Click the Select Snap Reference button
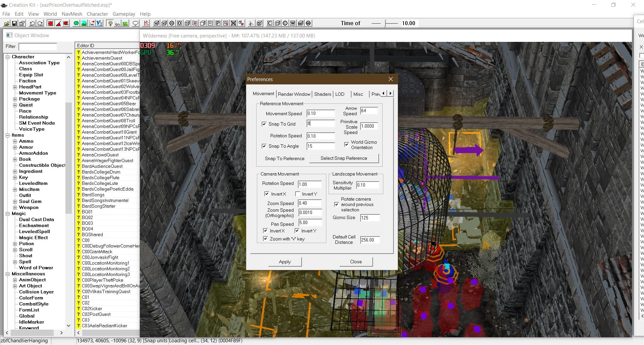The height and width of the screenshot is (345, 644). coord(344,158)
